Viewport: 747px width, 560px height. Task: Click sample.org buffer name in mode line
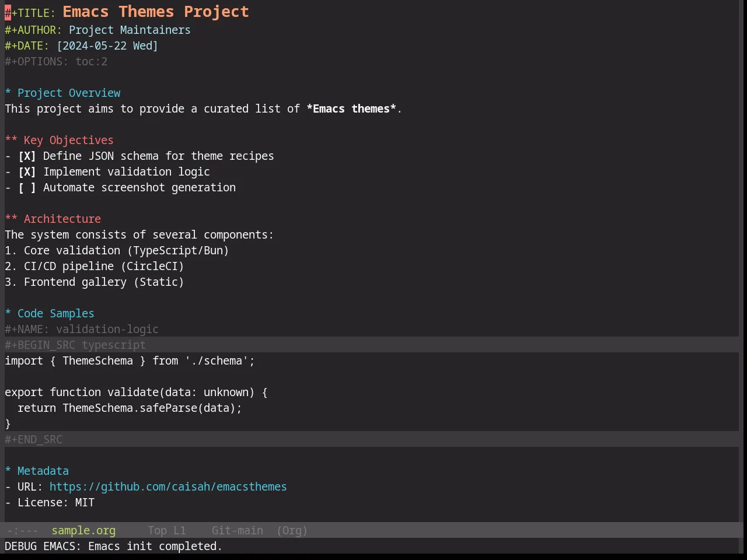pos(83,531)
